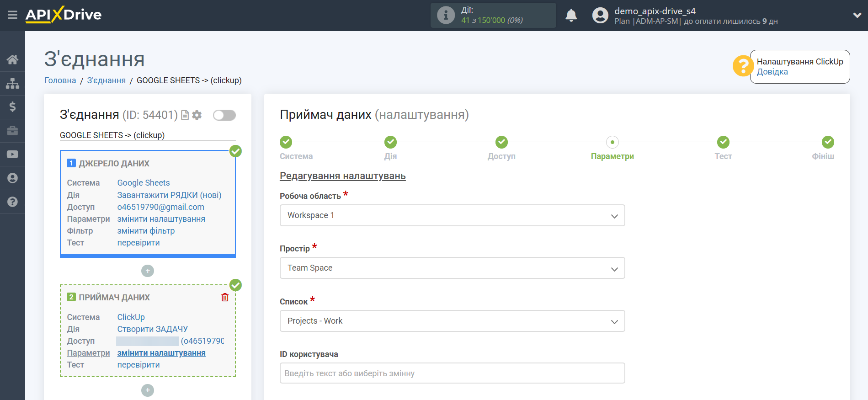Open the billing dollar icon in sidebar

[x=12, y=107]
